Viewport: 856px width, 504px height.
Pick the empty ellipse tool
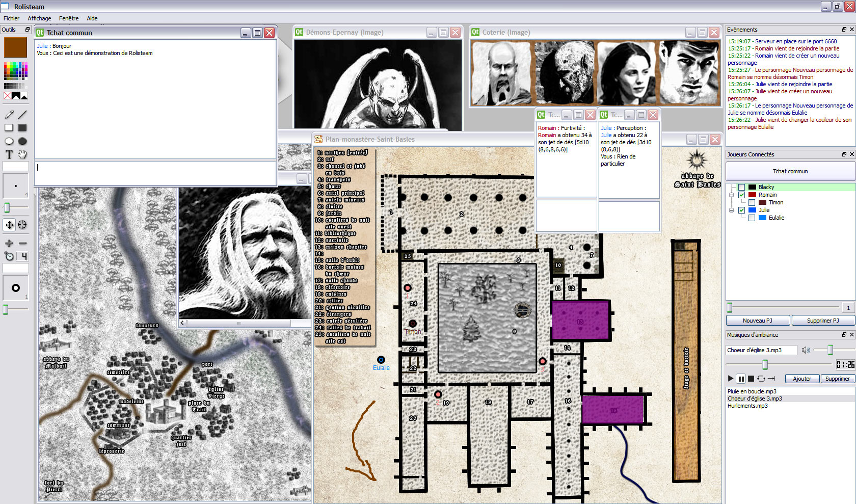[9, 141]
